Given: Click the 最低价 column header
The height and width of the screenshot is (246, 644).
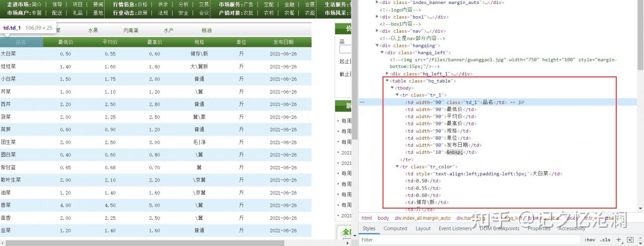Looking at the screenshot, I should (65, 42).
